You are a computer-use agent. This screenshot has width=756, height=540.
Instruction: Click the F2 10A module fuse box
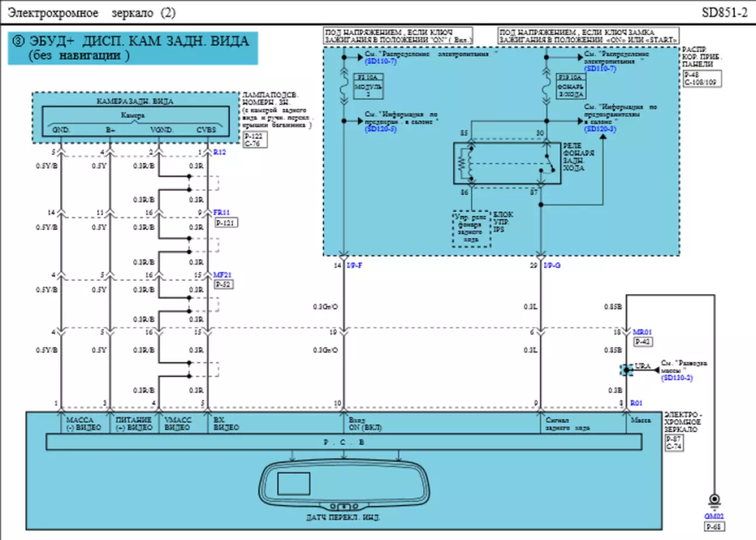(x=368, y=86)
